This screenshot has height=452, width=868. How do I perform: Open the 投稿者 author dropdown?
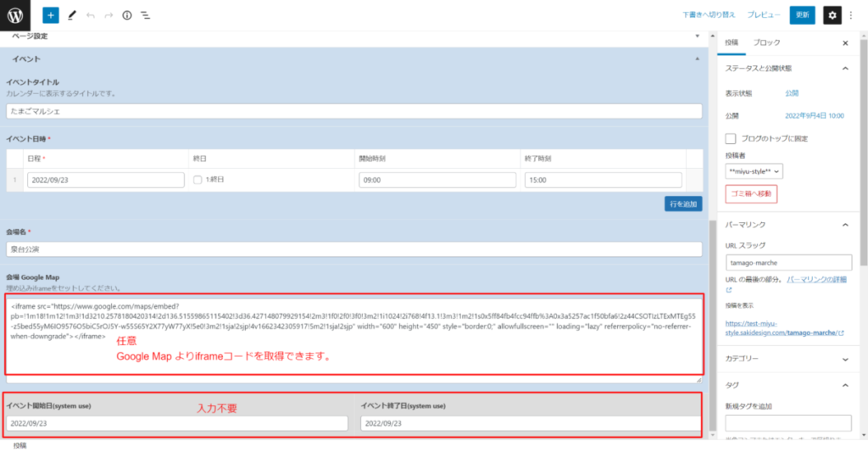[754, 171]
